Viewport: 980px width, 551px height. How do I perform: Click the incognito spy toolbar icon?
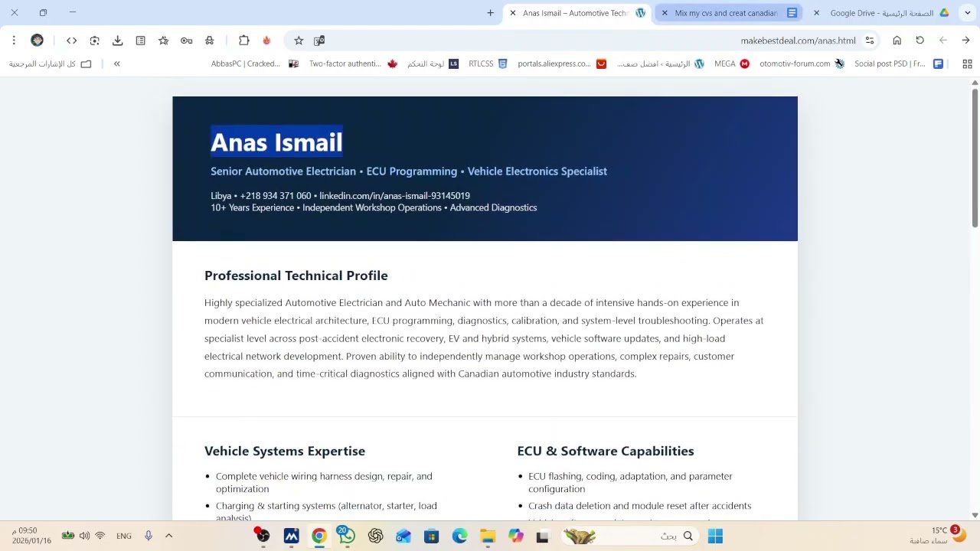tap(209, 41)
